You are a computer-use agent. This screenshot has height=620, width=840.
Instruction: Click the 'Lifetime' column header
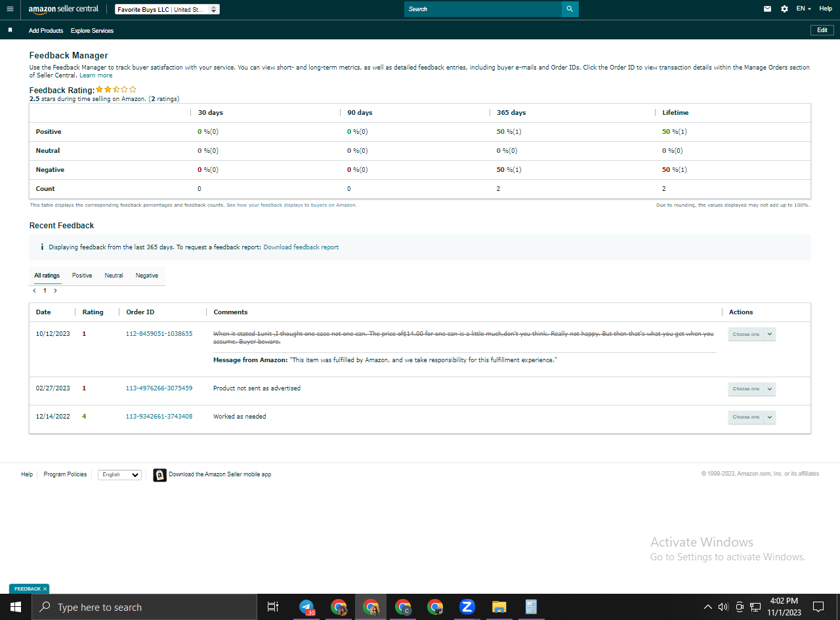click(x=675, y=113)
